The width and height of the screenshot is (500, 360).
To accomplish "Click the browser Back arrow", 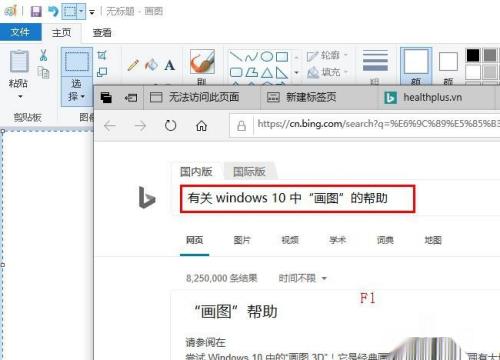I will (x=110, y=126).
